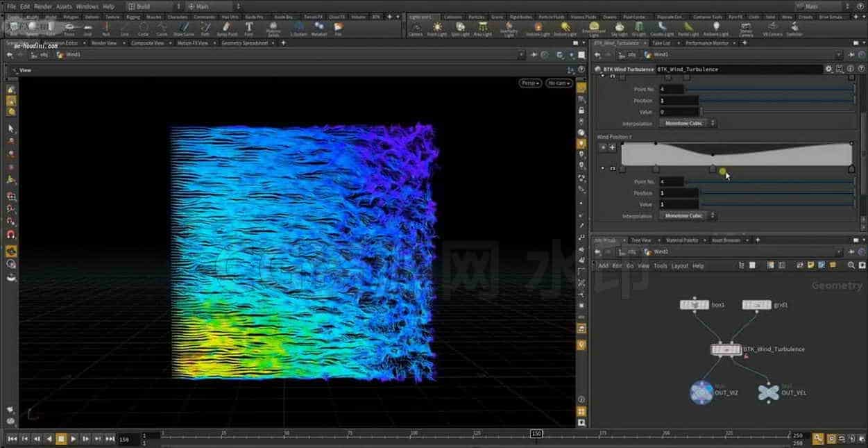Viewport: 868px width, 448px height.
Task: Select the Metaball shelf tool
Action: [318, 28]
